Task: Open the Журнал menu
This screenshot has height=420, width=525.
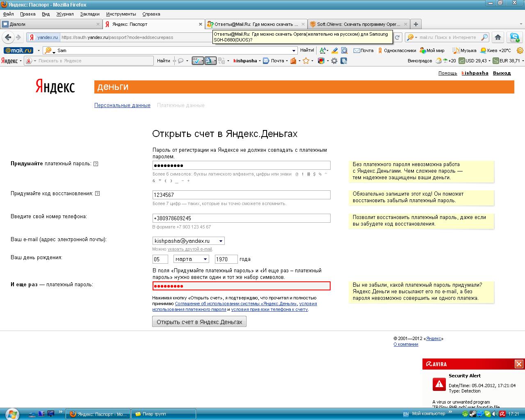Action: [x=65, y=14]
